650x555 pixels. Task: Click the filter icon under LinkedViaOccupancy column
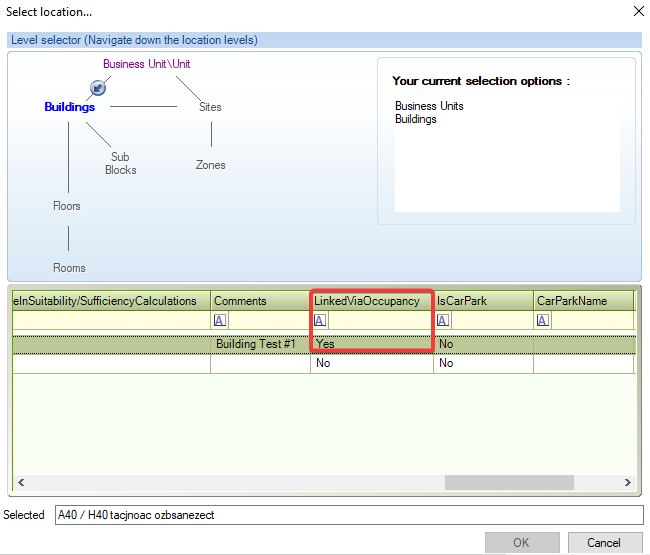click(x=320, y=321)
